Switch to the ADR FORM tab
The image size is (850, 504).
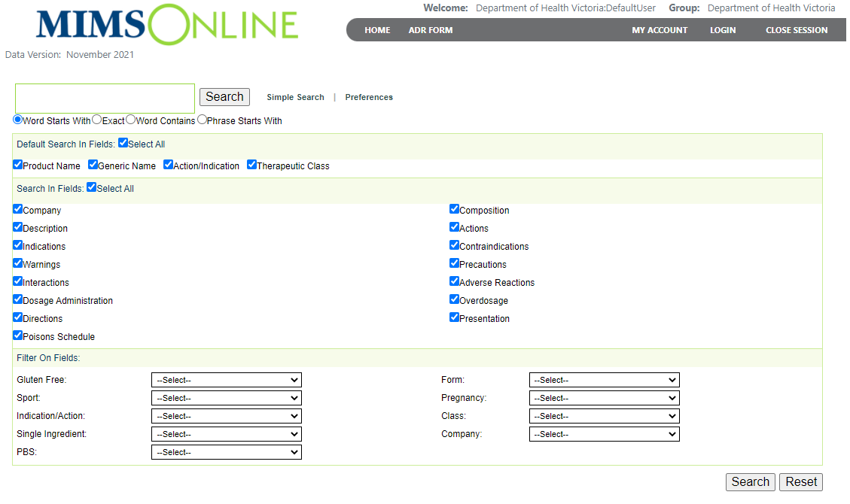pos(429,30)
